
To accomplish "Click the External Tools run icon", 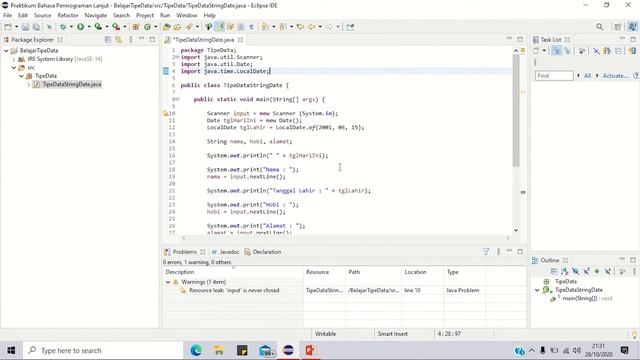I will [116, 27].
